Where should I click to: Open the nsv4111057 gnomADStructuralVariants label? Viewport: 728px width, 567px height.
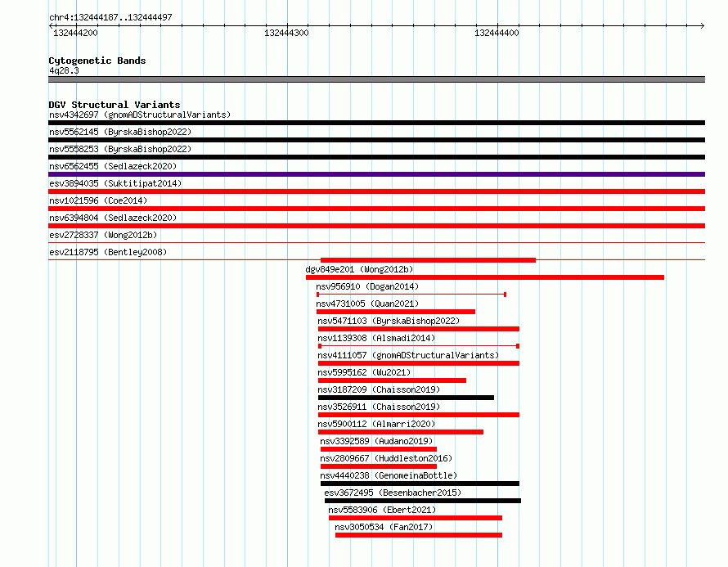pos(408,355)
